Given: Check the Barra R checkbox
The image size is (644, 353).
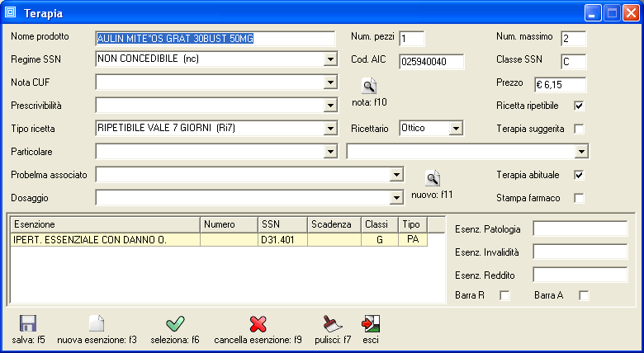Looking at the screenshot, I should pyautogui.click(x=504, y=295).
